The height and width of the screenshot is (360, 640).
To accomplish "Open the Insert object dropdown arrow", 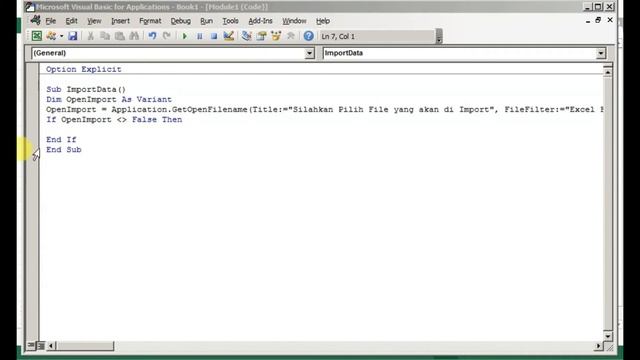I will pyautogui.click(x=61, y=36).
